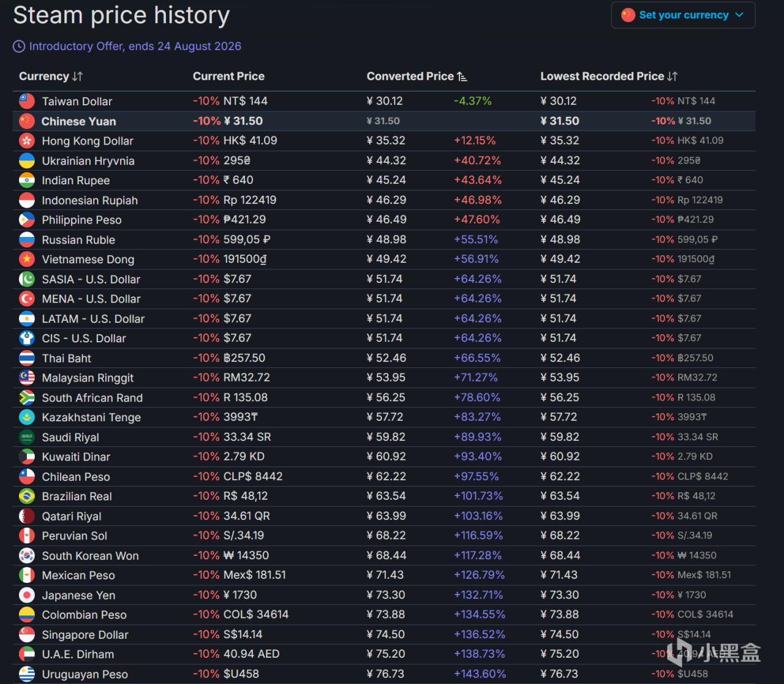Click the India flag icon
Viewport: 784px width, 684px height.
pos(27,180)
